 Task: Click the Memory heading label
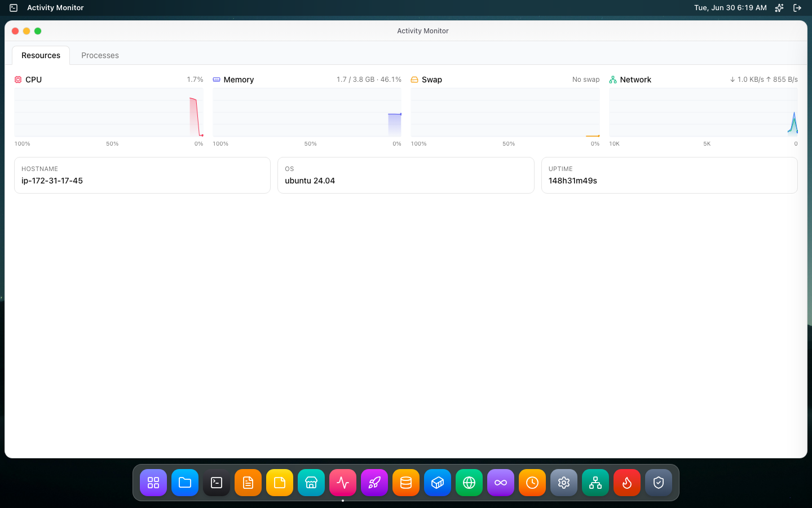(x=239, y=80)
